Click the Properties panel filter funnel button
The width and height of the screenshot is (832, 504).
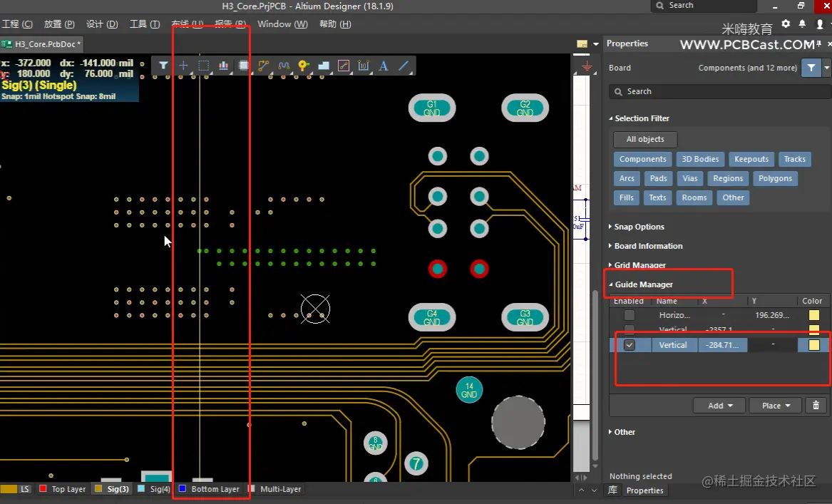coord(811,68)
